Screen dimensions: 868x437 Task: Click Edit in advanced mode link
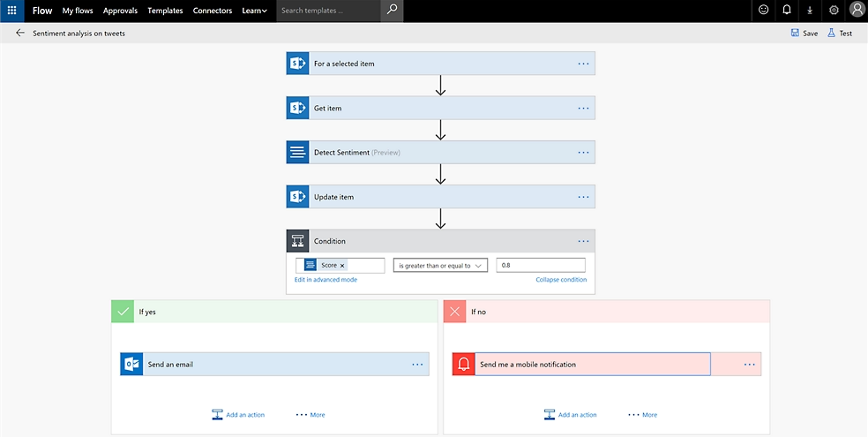(325, 280)
